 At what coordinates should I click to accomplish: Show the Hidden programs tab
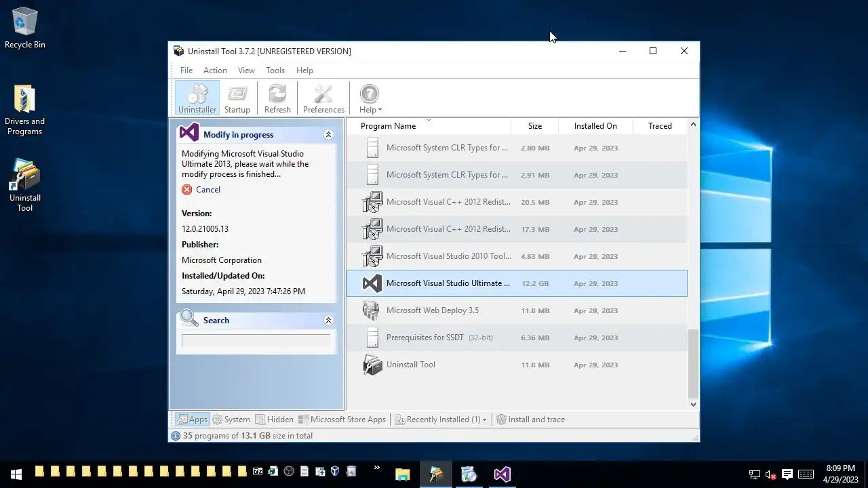point(274,420)
